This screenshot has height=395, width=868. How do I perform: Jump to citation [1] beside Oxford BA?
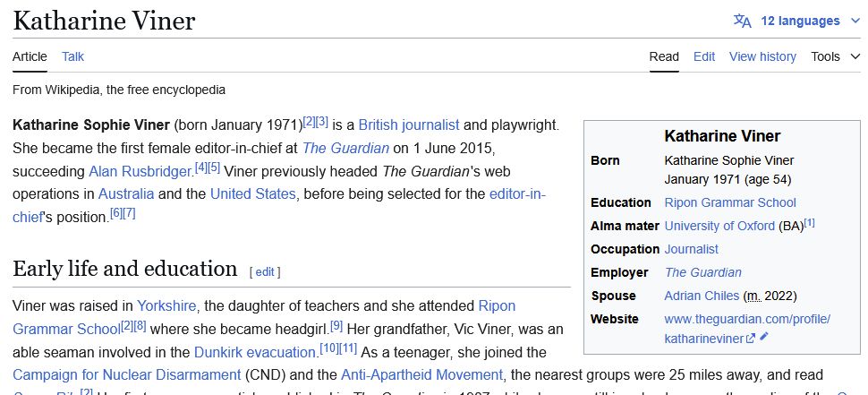809,223
